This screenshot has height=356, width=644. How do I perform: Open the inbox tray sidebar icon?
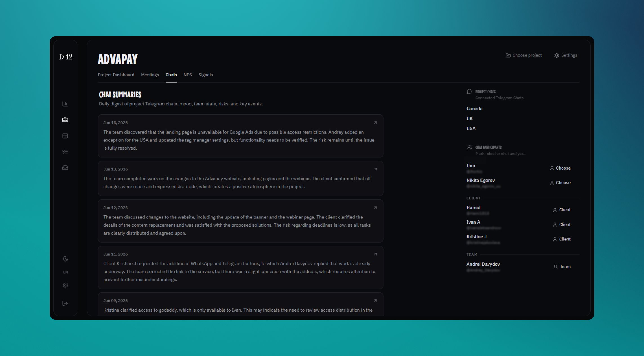pyautogui.click(x=65, y=168)
